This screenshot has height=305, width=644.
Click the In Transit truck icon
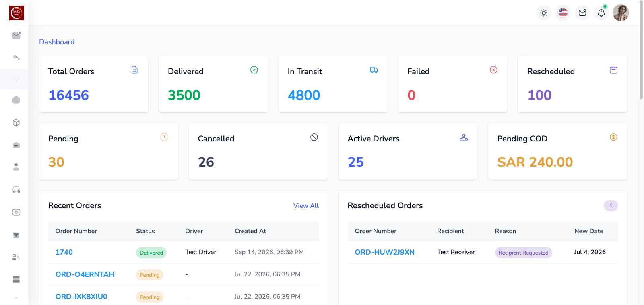[374, 70]
